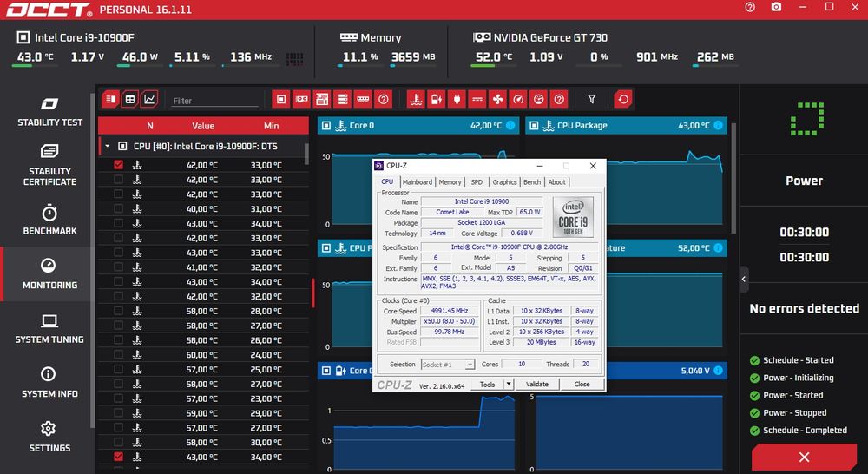Image resolution: width=868 pixels, height=474 pixels.
Task: Tick the checkbox for 57,00 °C / 23,00 °C row
Action: [x=118, y=398]
